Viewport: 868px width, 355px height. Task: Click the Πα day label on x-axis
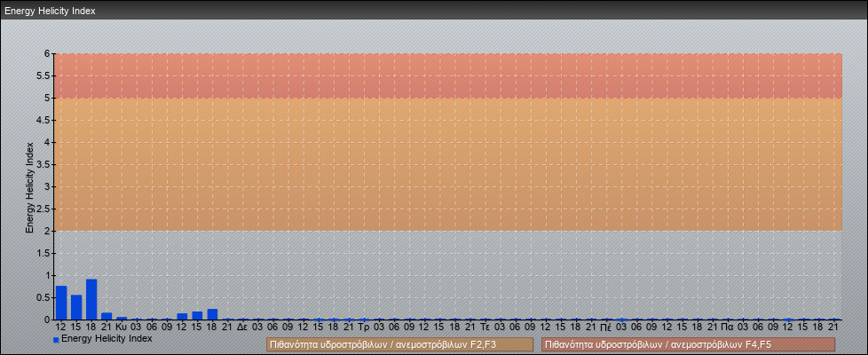[728, 327]
